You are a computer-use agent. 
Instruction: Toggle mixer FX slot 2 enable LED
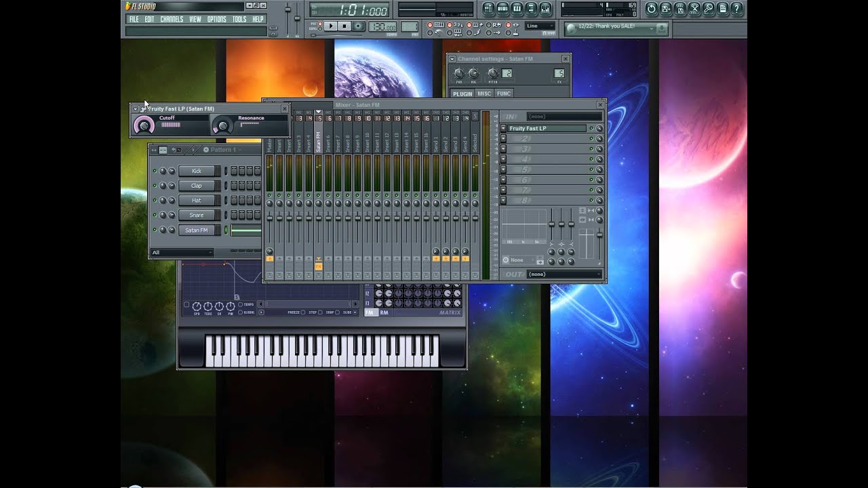tap(591, 139)
